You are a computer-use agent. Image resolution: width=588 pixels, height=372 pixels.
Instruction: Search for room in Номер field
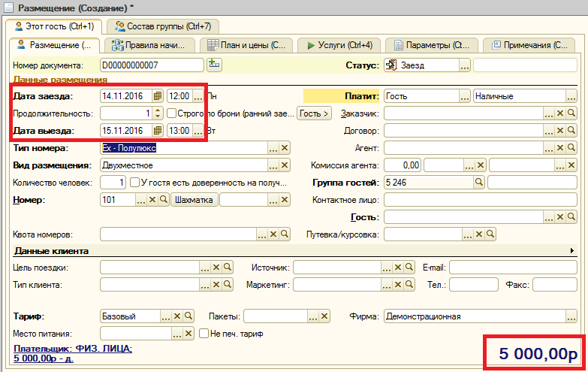(164, 200)
